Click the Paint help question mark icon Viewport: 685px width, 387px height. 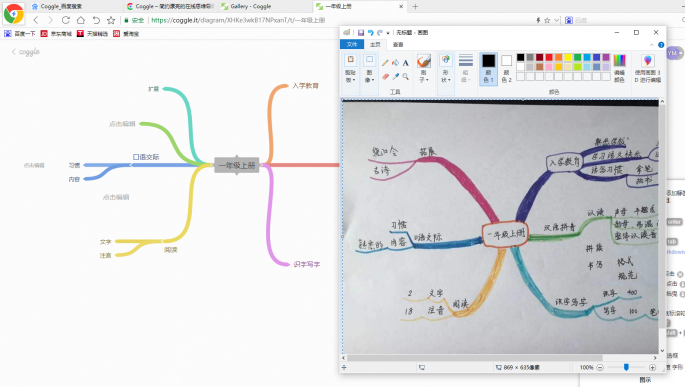661,45
